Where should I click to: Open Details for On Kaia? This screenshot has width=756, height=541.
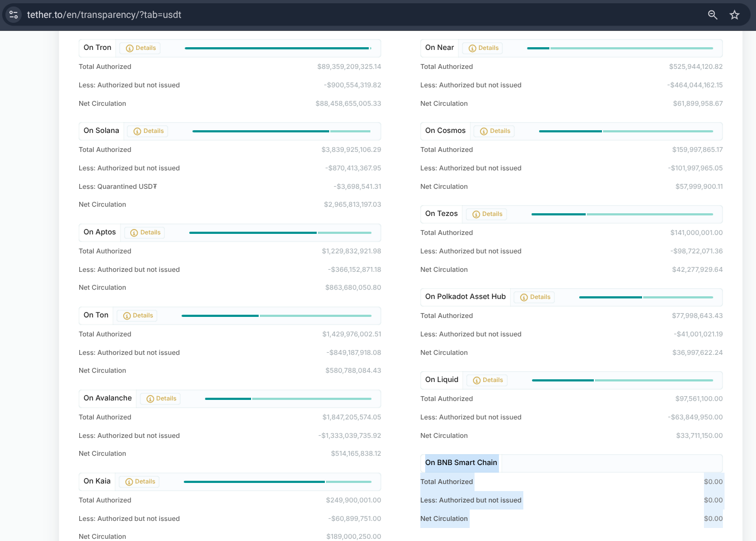pos(140,482)
